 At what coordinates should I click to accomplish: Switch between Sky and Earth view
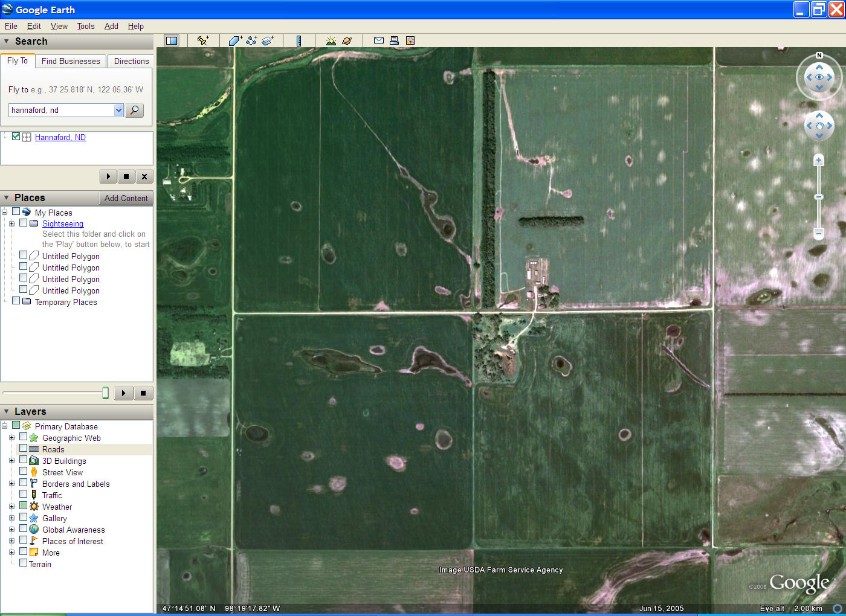[x=347, y=40]
